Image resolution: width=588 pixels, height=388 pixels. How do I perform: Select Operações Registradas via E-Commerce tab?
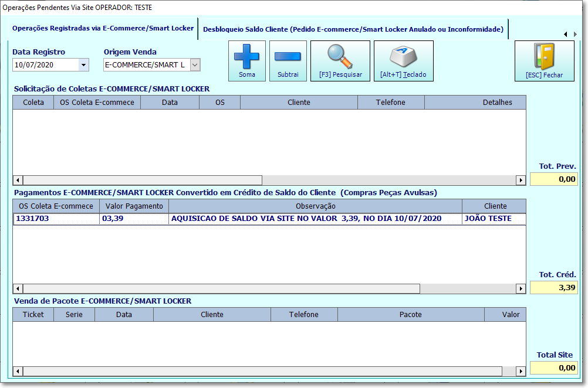click(103, 28)
